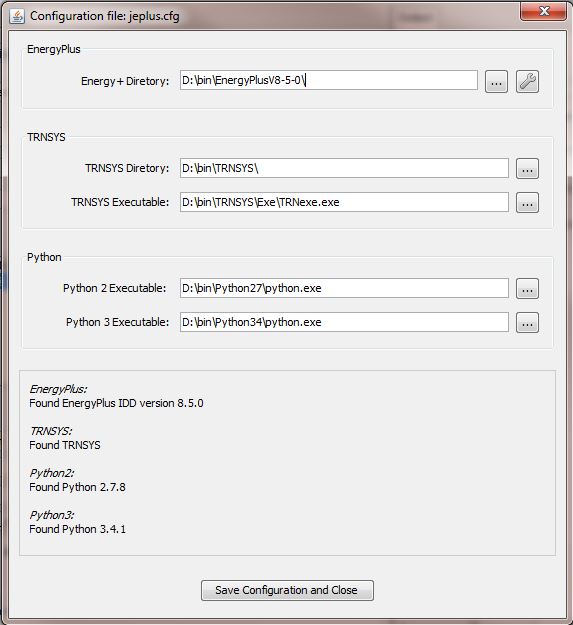Close the jeplus.cfg configuration window
The height and width of the screenshot is (625, 573).
click(x=544, y=11)
